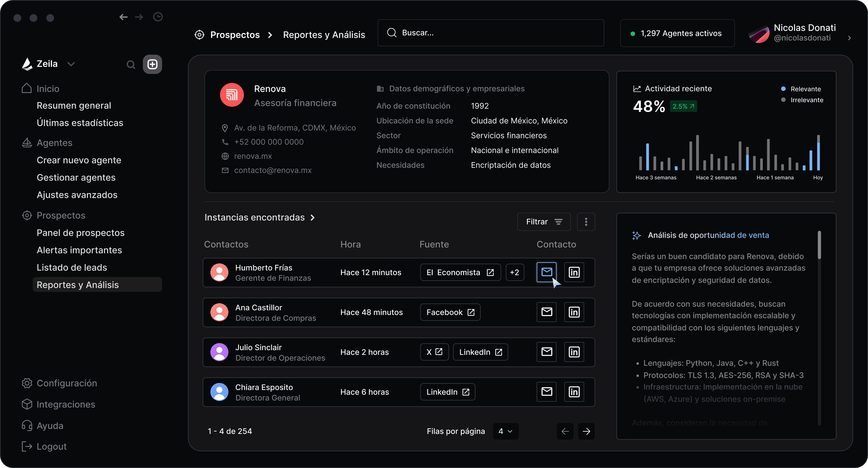Click the Hoy bar in activity chart
Viewport: 868px width, 468px height.
tap(818, 153)
